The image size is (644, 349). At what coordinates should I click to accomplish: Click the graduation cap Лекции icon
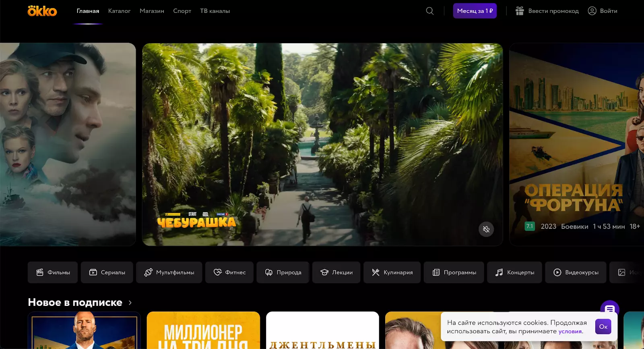click(x=324, y=272)
